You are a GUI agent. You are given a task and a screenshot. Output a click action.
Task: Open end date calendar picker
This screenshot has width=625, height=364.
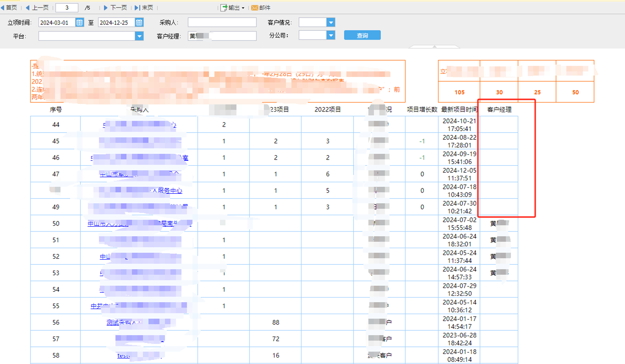coord(139,23)
